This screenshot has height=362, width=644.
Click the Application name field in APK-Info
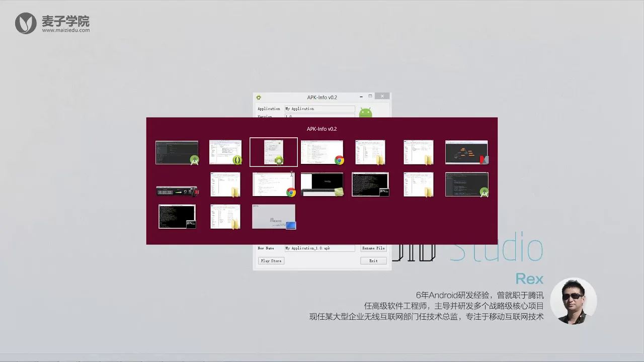pos(319,109)
